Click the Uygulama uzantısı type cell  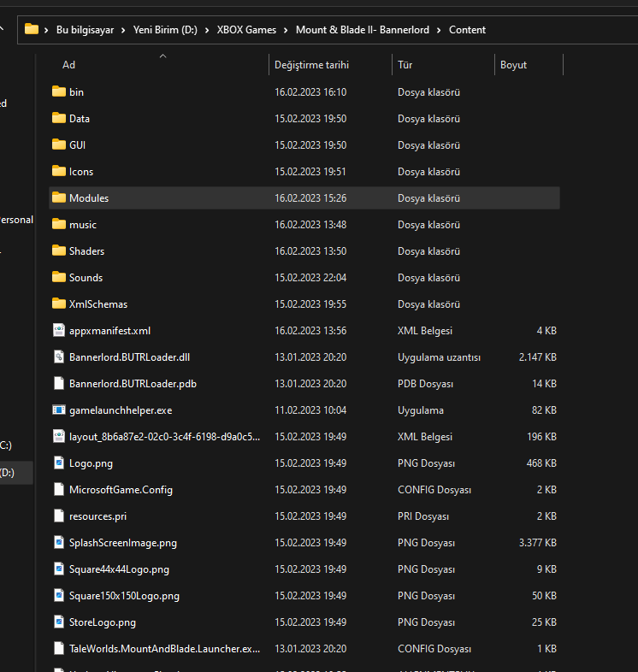coord(439,357)
